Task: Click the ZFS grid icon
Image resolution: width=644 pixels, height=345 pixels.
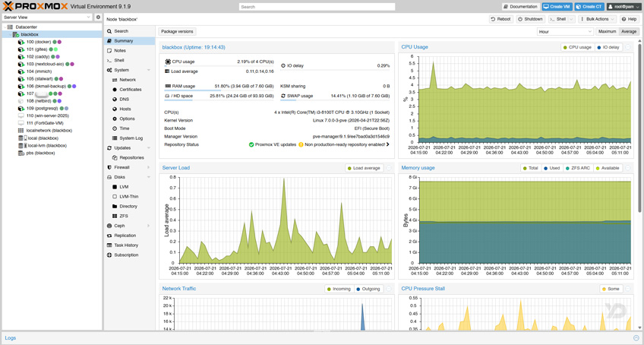Action: point(115,216)
